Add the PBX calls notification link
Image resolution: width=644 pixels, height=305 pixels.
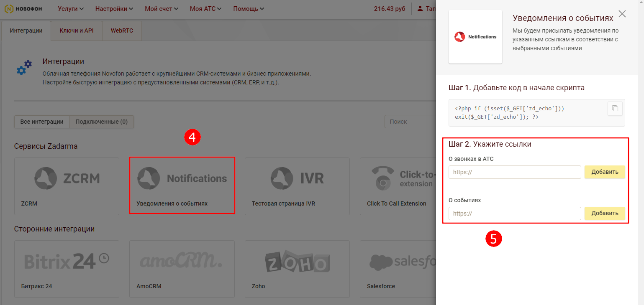605,172
